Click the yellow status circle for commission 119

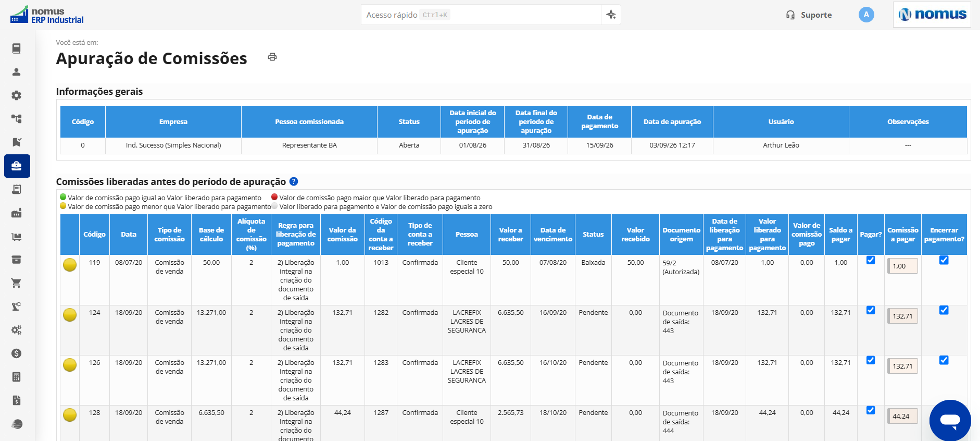tap(70, 265)
